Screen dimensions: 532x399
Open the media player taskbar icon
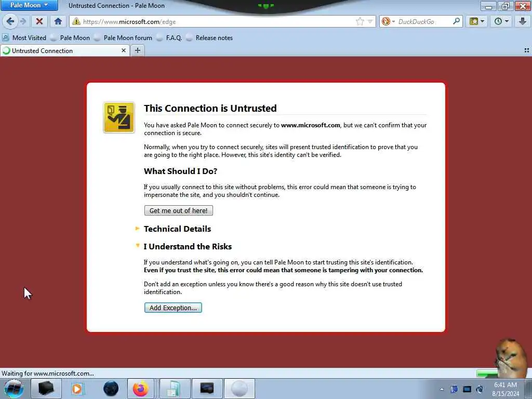pyautogui.click(x=77, y=389)
